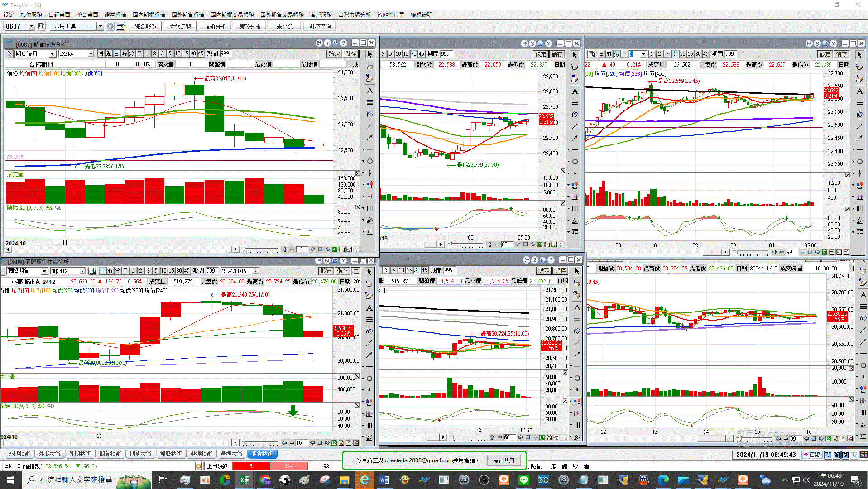Toggle monthly '月' period in [0607] chart
Viewport: 868px width, 489px height.
click(101, 53)
